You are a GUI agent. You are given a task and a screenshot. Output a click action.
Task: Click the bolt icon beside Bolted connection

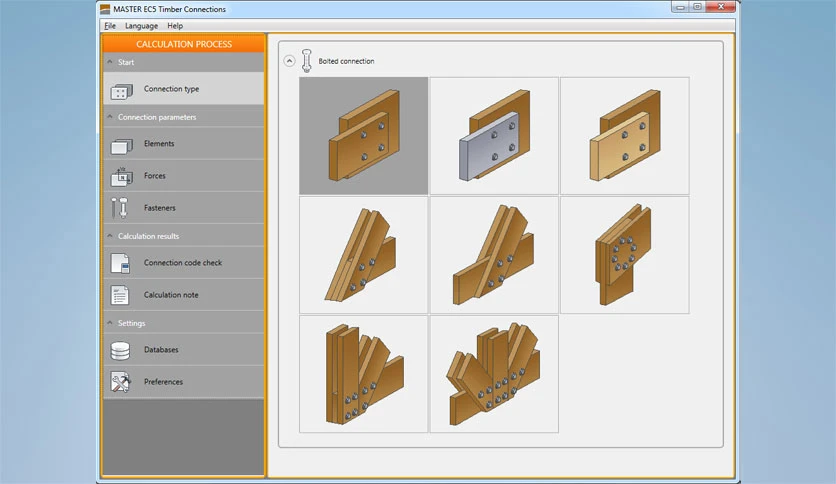pyautogui.click(x=307, y=60)
